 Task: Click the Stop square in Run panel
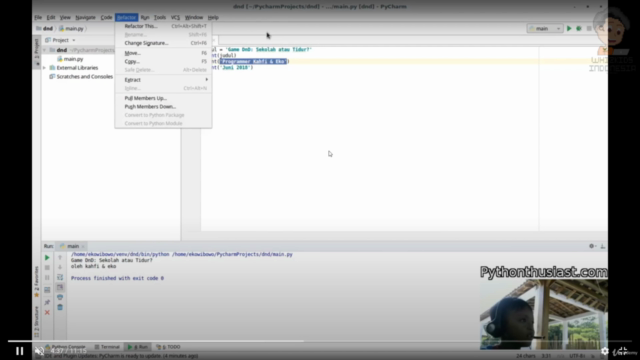pos(47,267)
